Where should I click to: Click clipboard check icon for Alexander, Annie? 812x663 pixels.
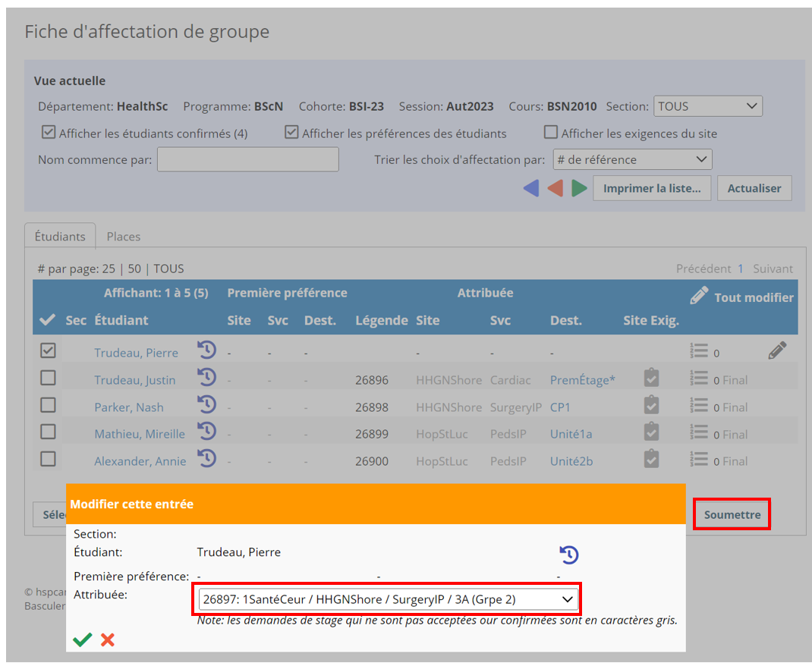[x=651, y=458]
